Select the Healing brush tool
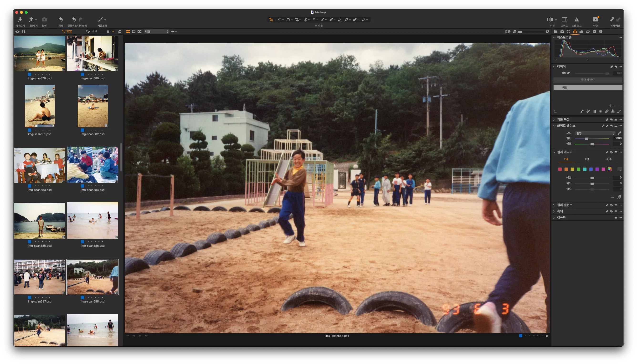The image size is (637, 364). point(332,20)
